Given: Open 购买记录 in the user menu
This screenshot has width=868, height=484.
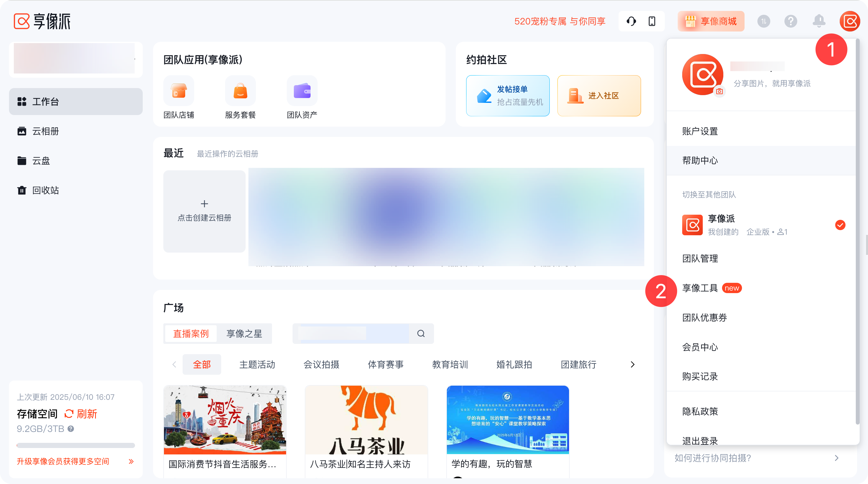Looking at the screenshot, I should pyautogui.click(x=761, y=376).
